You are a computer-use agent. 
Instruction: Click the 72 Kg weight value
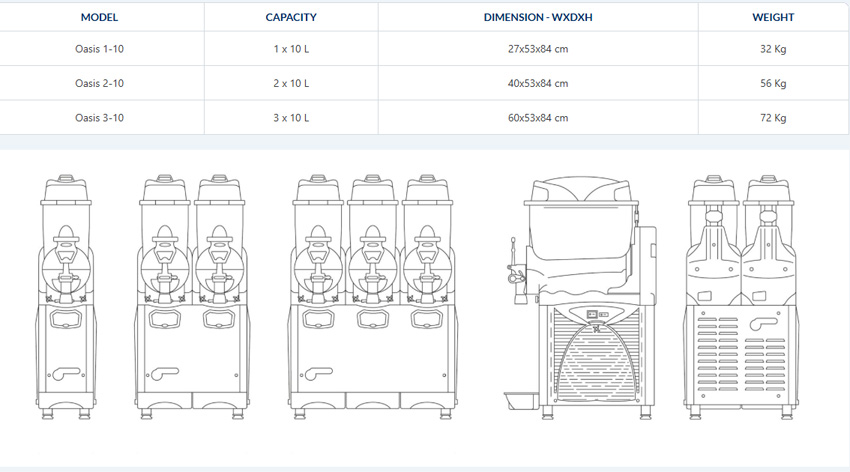pyautogui.click(x=773, y=118)
